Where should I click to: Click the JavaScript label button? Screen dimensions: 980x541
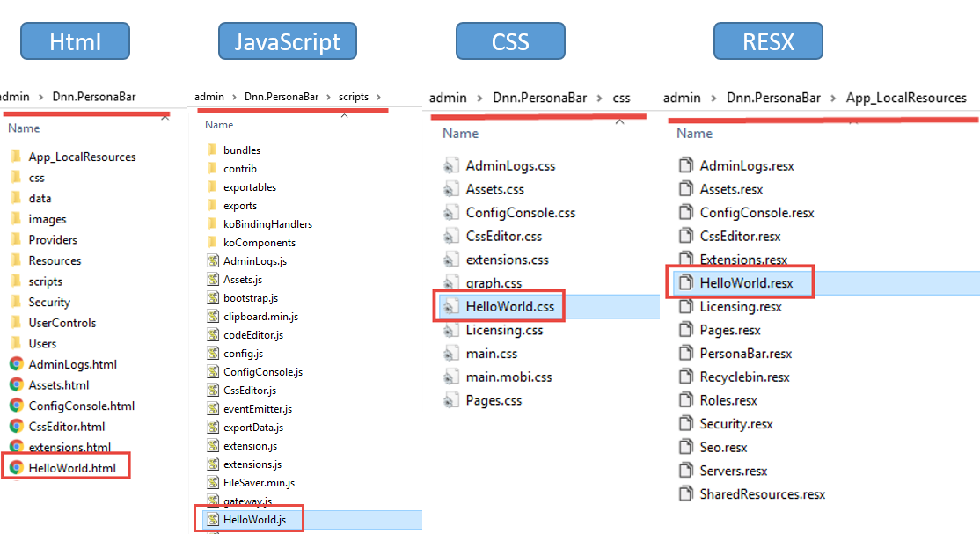click(x=288, y=41)
